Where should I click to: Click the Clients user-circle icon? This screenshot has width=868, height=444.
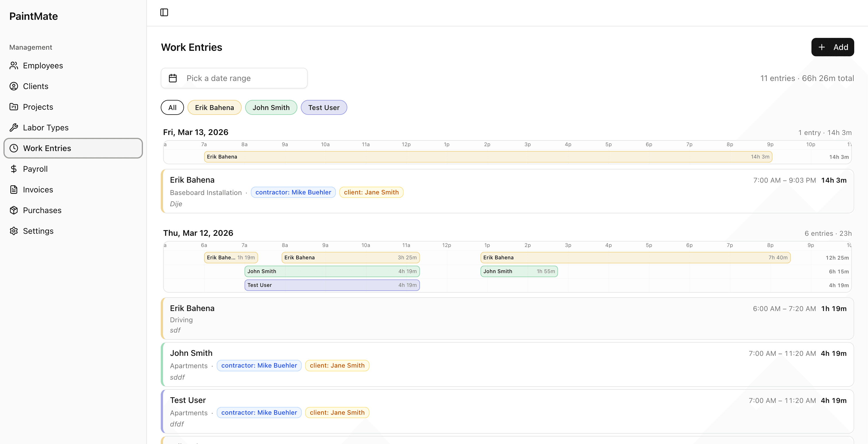(14, 86)
